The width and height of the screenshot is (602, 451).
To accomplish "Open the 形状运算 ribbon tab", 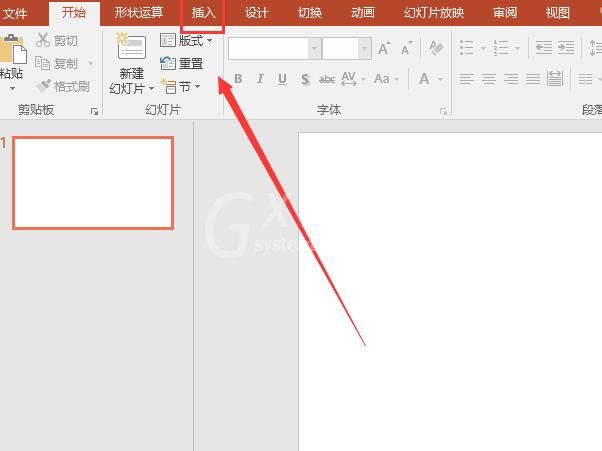I will tap(139, 13).
